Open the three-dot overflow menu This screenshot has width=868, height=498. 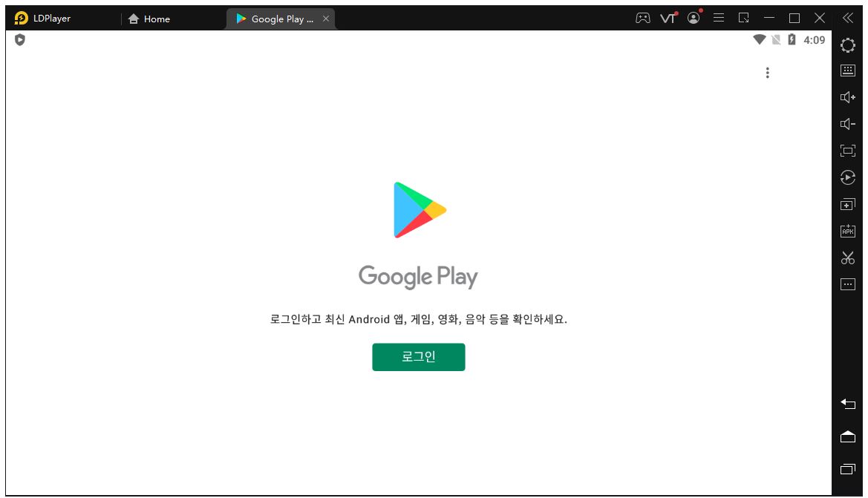pyautogui.click(x=767, y=73)
